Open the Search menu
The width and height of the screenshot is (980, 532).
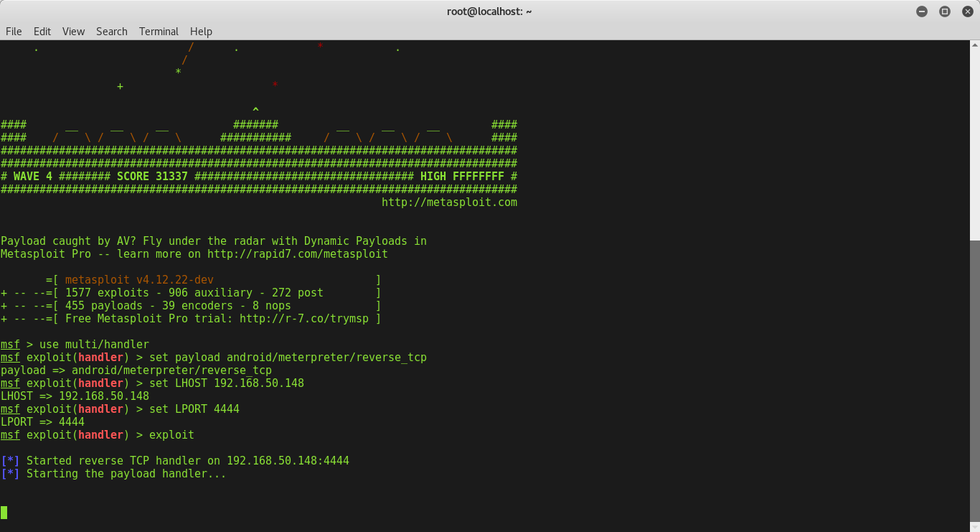point(112,32)
